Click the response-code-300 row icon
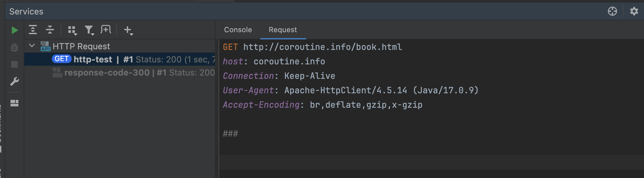 (57, 73)
